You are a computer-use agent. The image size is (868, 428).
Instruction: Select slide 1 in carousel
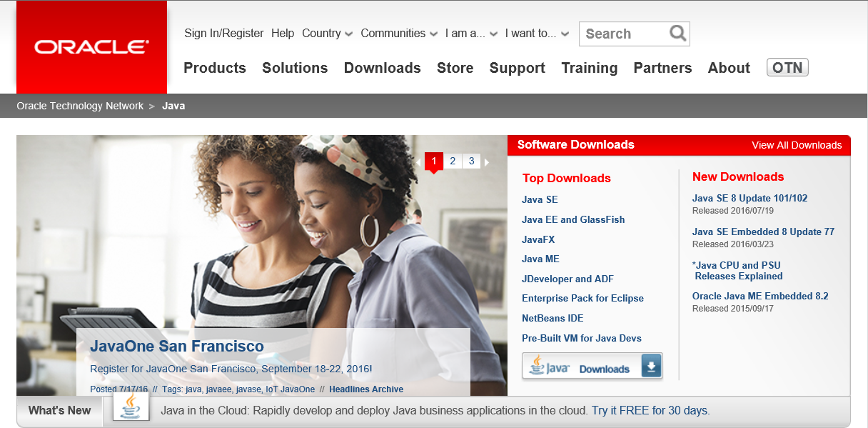[x=434, y=161]
